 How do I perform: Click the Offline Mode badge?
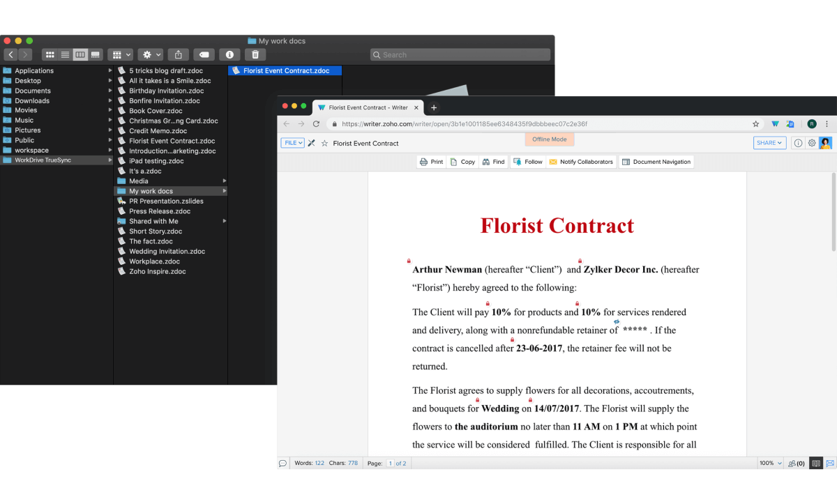[550, 139]
